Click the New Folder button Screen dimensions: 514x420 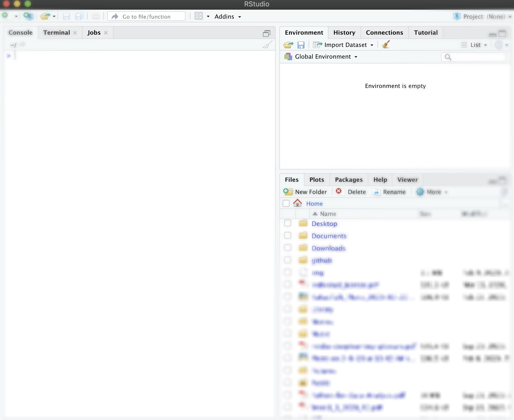(x=305, y=192)
